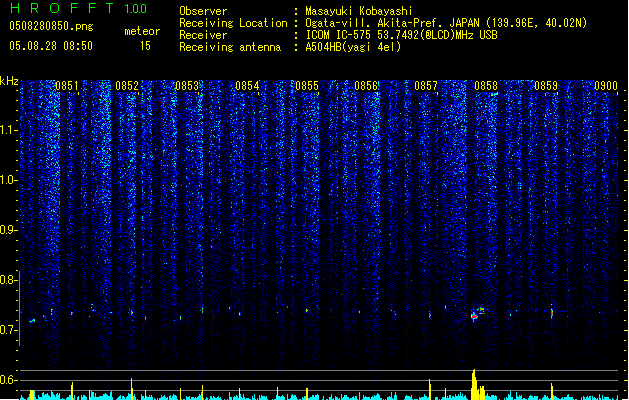Click the tallest yellow power peak near 0858
The height and width of the screenshot is (400, 629).
(x=474, y=384)
